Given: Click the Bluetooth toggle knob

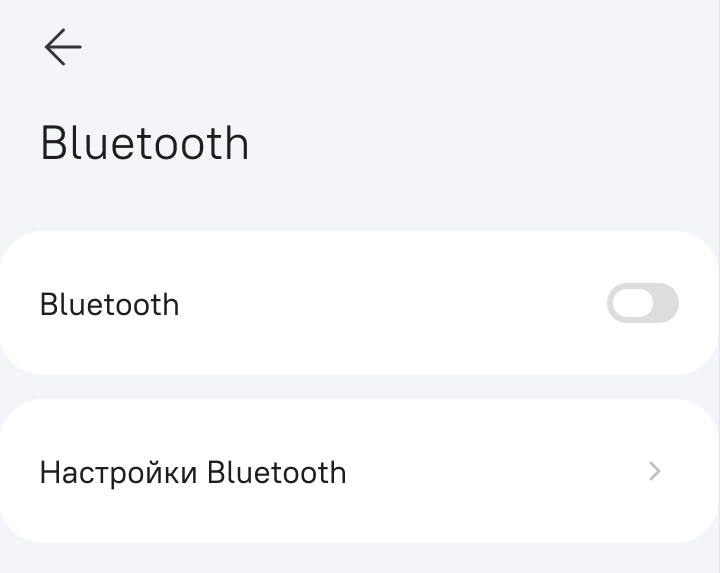Looking at the screenshot, I should [x=631, y=303].
